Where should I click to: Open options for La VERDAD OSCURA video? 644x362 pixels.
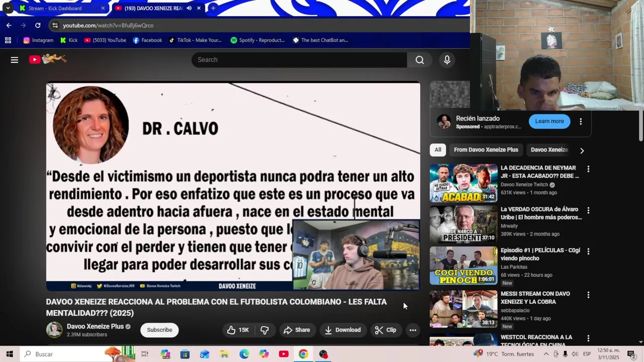point(588,210)
